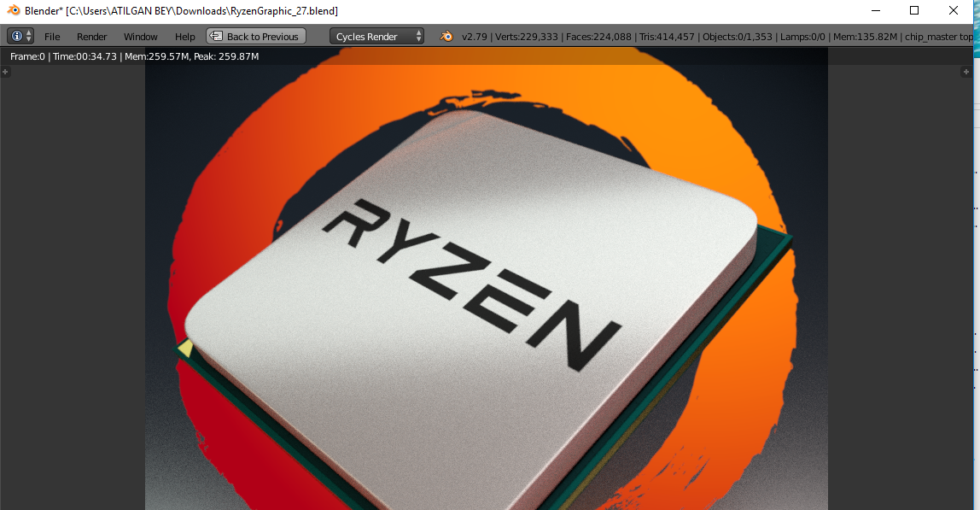980x510 pixels.
Task: Click the Peak: 259.87M memory text
Action: point(226,56)
